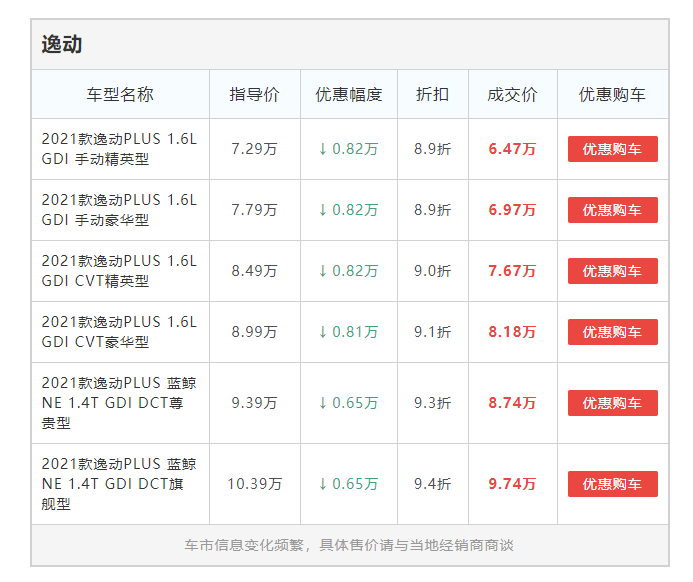Click guide price 10.39万
693x582 pixels.
click(x=255, y=484)
